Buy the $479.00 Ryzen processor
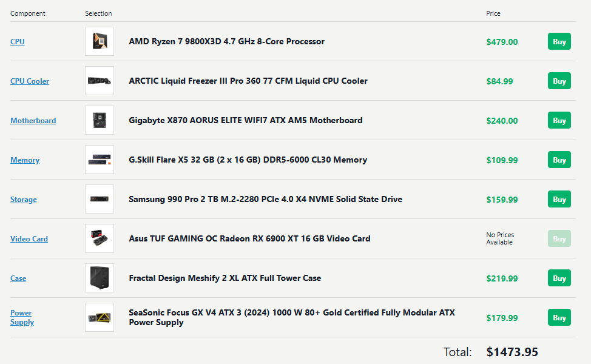The image size is (591, 364). pyautogui.click(x=559, y=41)
